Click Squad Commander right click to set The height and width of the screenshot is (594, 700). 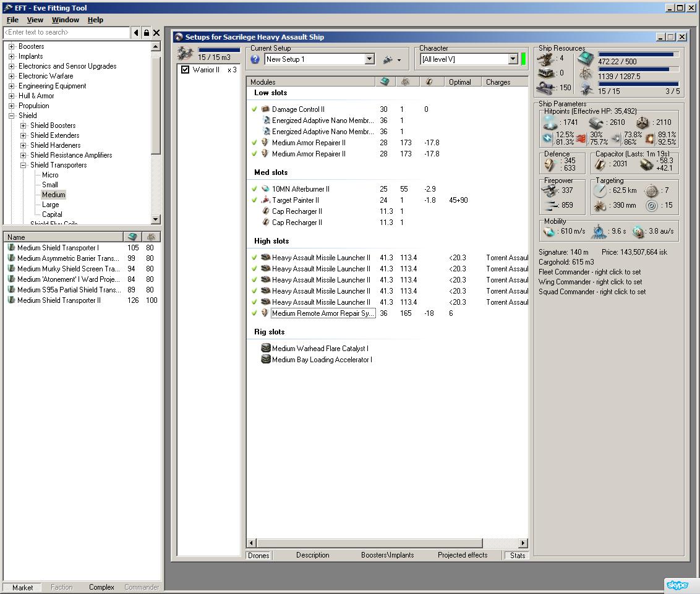[x=592, y=291]
